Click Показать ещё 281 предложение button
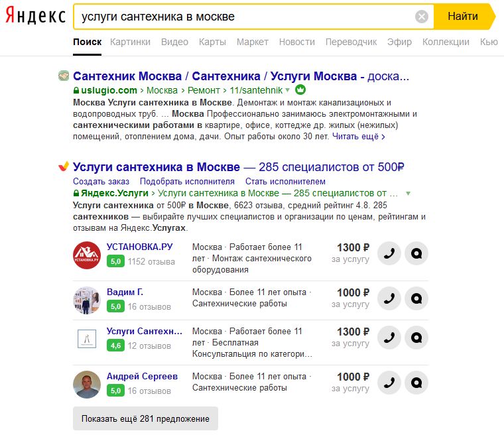The height and width of the screenshot is (439, 504). (x=145, y=418)
